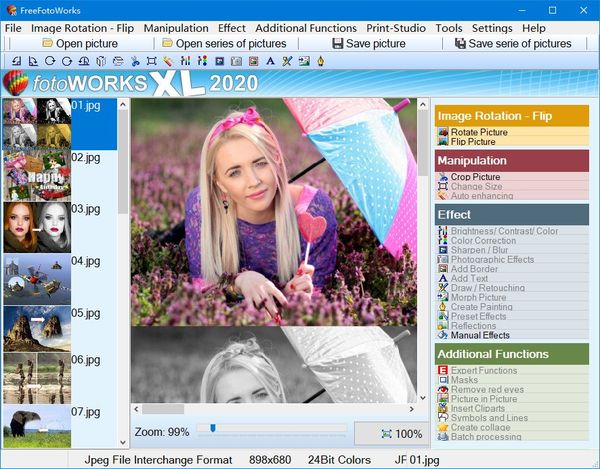Click the Expert Functions red E icon
Viewport: 600px width, 469px height.
coord(443,370)
